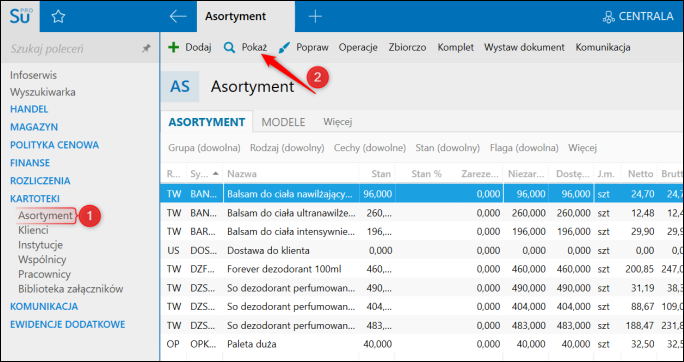Expand the ROZLICZENIA section
Image resolution: width=684 pixels, height=362 pixels.
click(x=40, y=181)
